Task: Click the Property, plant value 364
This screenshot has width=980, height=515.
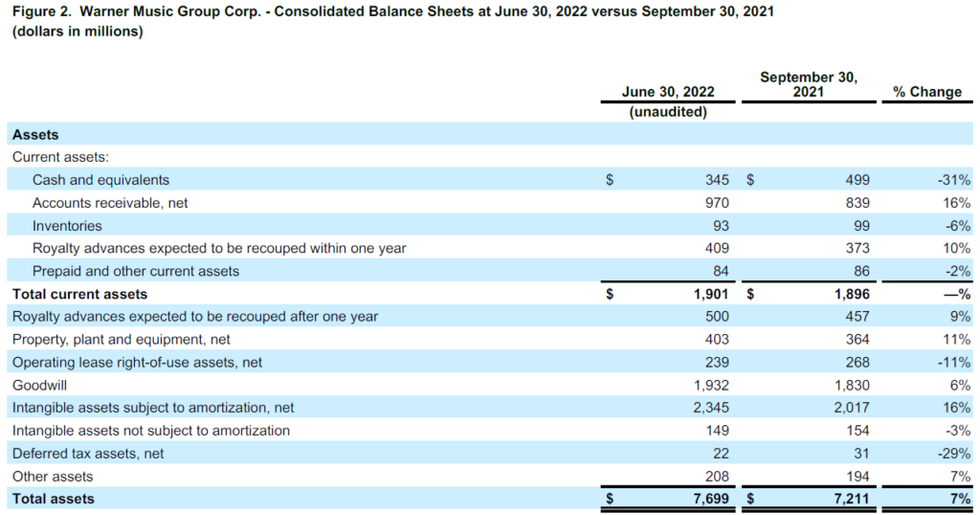Action: click(857, 340)
